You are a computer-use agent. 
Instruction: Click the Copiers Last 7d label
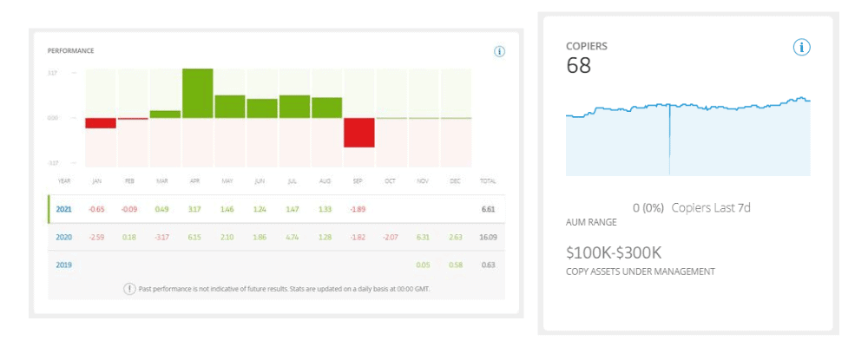711,208
